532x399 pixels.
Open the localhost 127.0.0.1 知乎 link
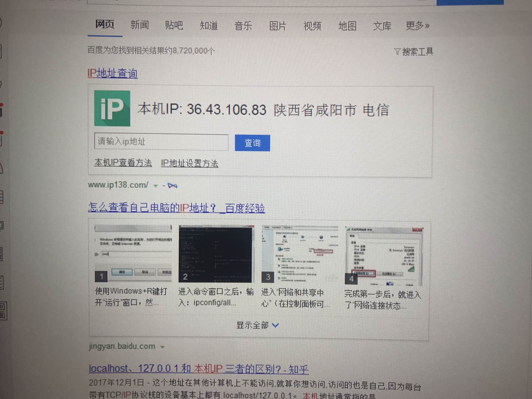point(198,369)
